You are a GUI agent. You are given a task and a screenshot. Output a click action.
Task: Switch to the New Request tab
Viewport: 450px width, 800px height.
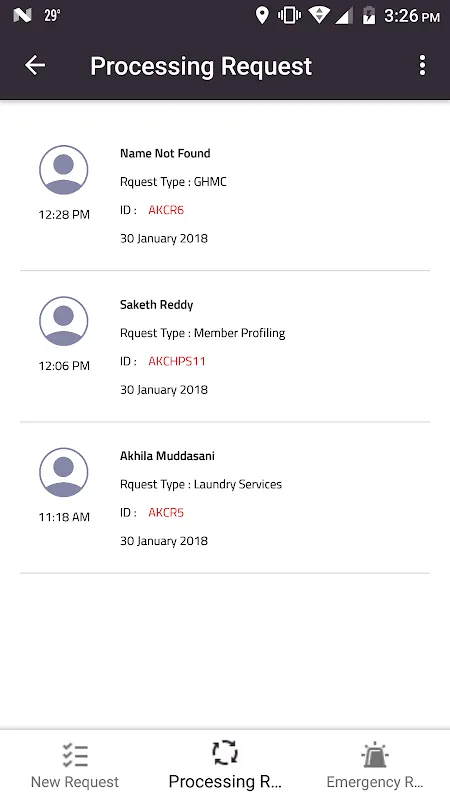pos(75,765)
